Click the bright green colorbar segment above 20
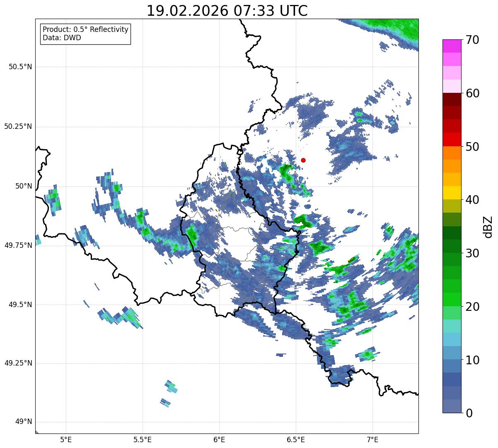Image resolution: width=498 pixels, height=448 pixels. tap(452, 300)
